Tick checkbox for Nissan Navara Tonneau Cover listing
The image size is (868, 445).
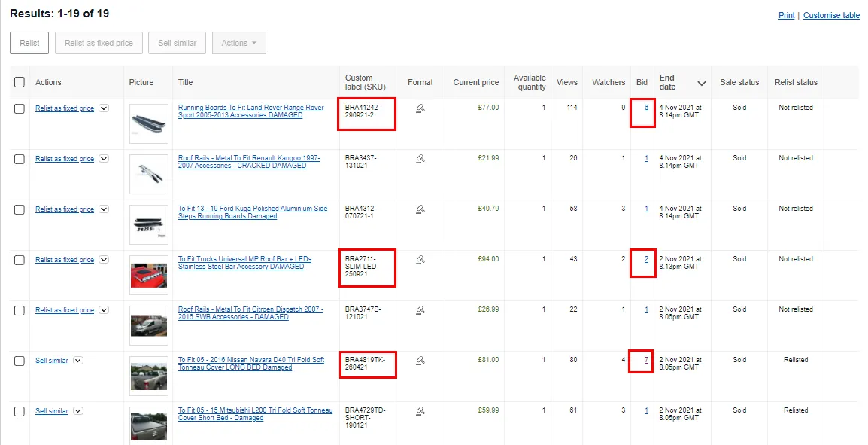point(20,361)
